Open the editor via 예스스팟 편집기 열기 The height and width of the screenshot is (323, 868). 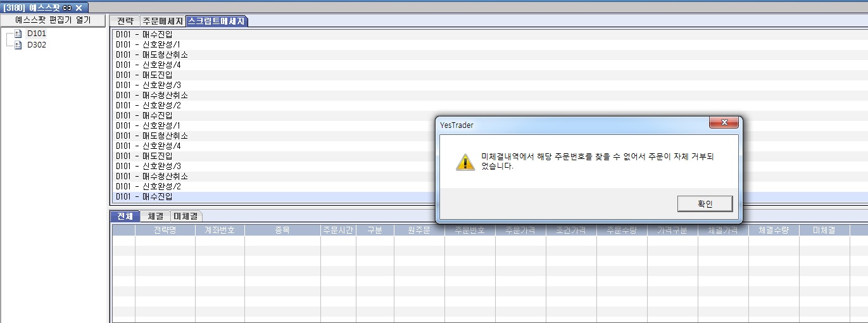click(53, 20)
